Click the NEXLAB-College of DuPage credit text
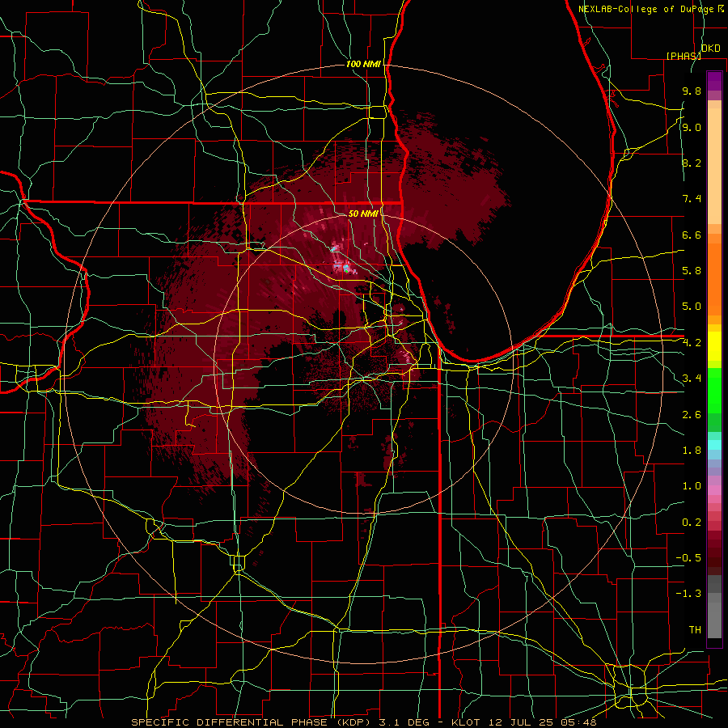Screen dimensions: 728x728 click(x=651, y=9)
